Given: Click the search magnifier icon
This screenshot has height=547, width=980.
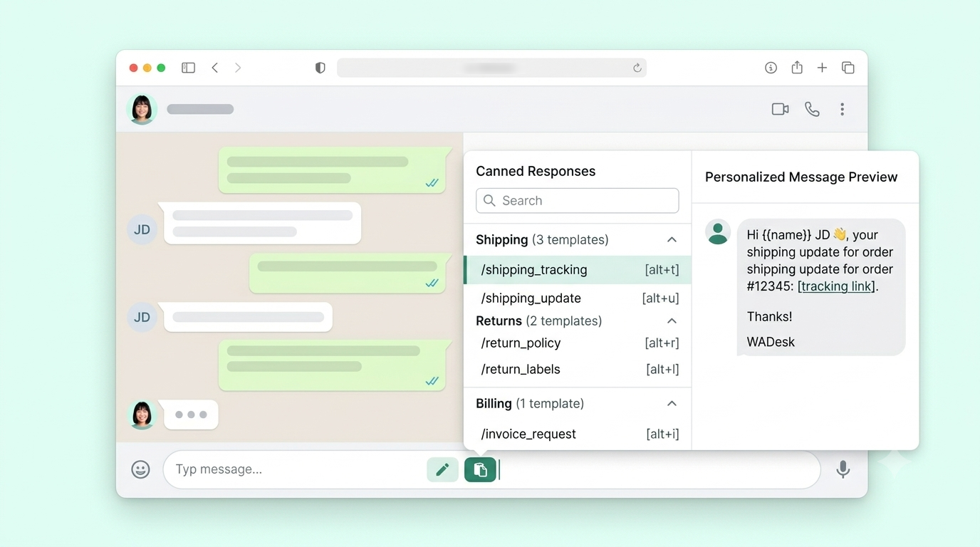Looking at the screenshot, I should click(489, 201).
